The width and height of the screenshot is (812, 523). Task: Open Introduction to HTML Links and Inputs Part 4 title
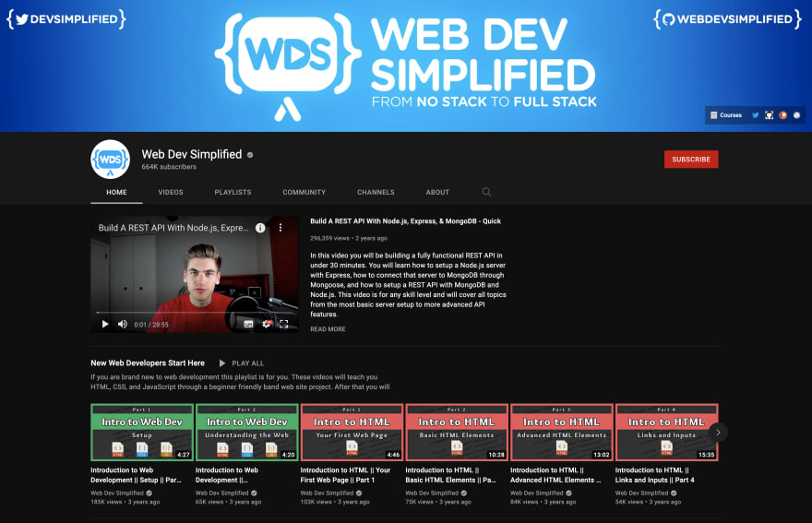coord(654,475)
